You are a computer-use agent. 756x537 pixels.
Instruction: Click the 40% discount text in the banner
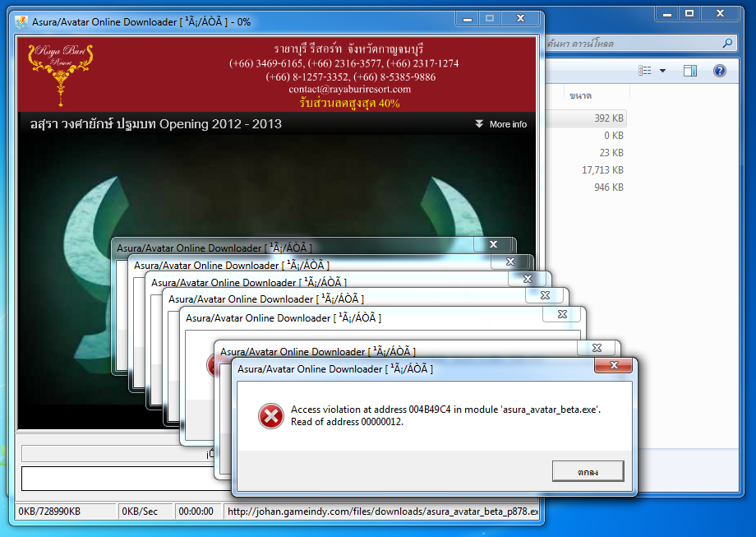[349, 103]
